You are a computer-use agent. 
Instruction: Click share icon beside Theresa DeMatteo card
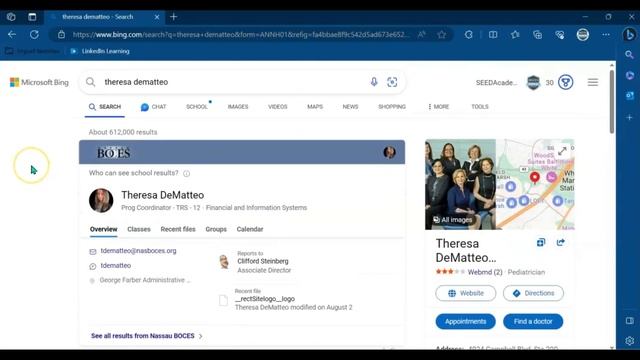(x=561, y=242)
